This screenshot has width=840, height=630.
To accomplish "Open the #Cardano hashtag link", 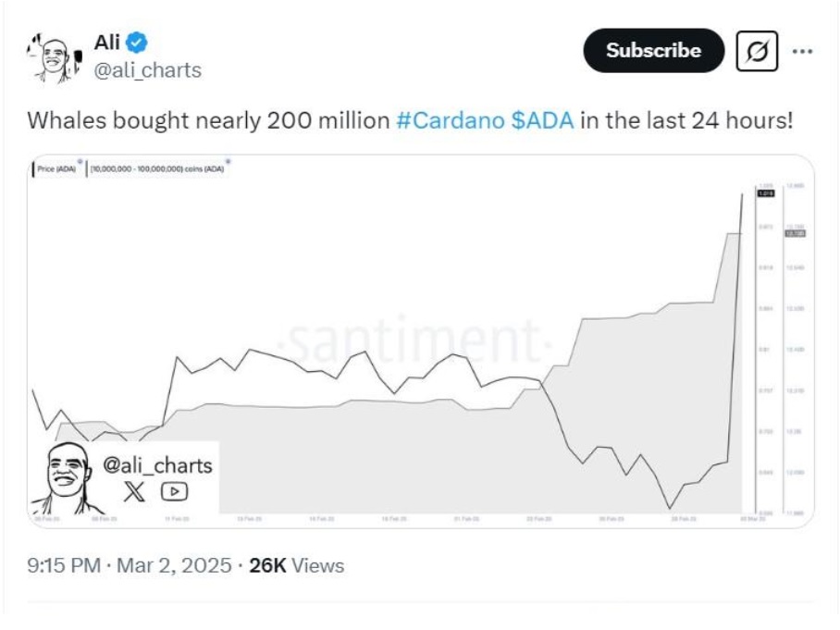I will click(x=451, y=120).
